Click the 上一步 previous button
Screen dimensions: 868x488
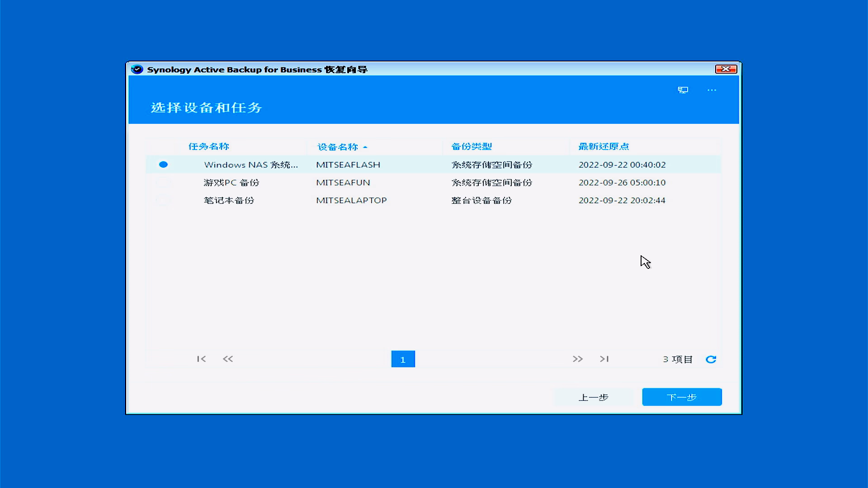[x=593, y=397]
